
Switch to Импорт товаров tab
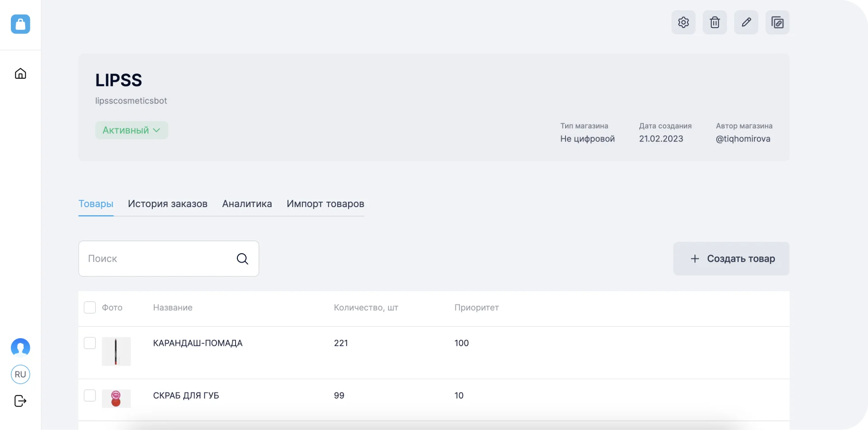point(325,204)
